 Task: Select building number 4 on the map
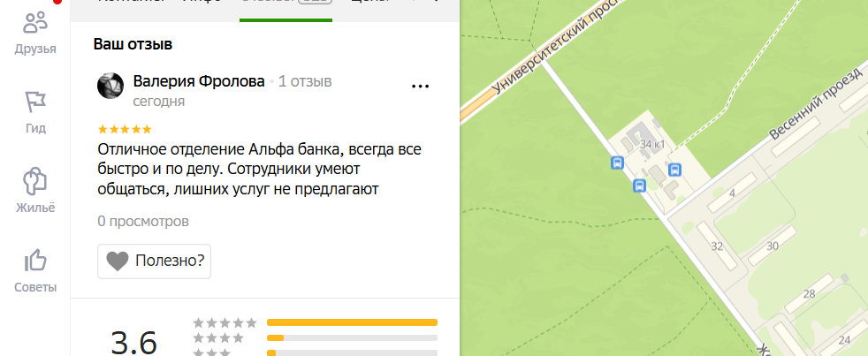click(x=732, y=193)
